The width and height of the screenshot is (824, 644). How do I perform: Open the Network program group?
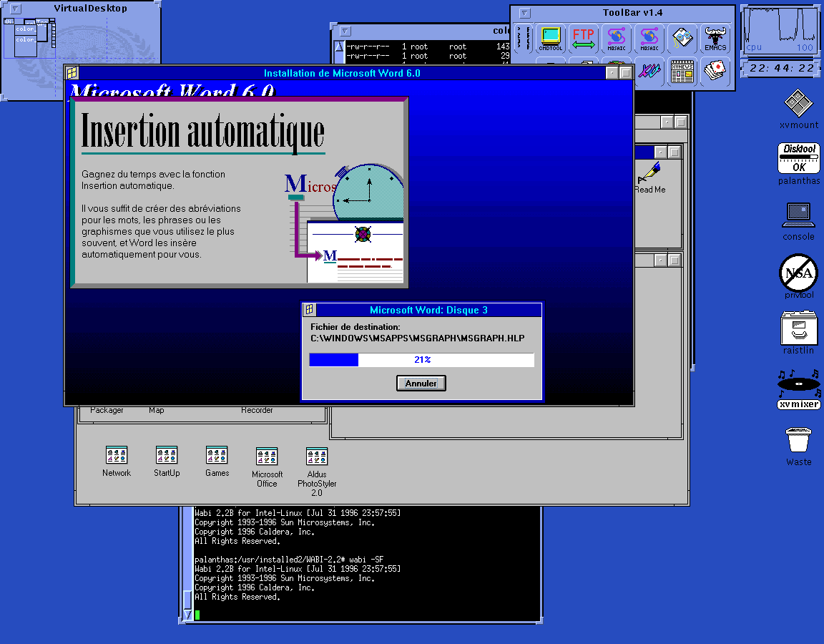click(117, 461)
